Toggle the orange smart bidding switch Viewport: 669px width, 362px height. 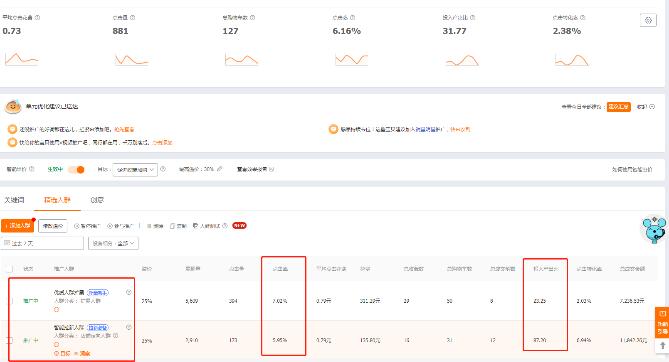pyautogui.click(x=76, y=169)
